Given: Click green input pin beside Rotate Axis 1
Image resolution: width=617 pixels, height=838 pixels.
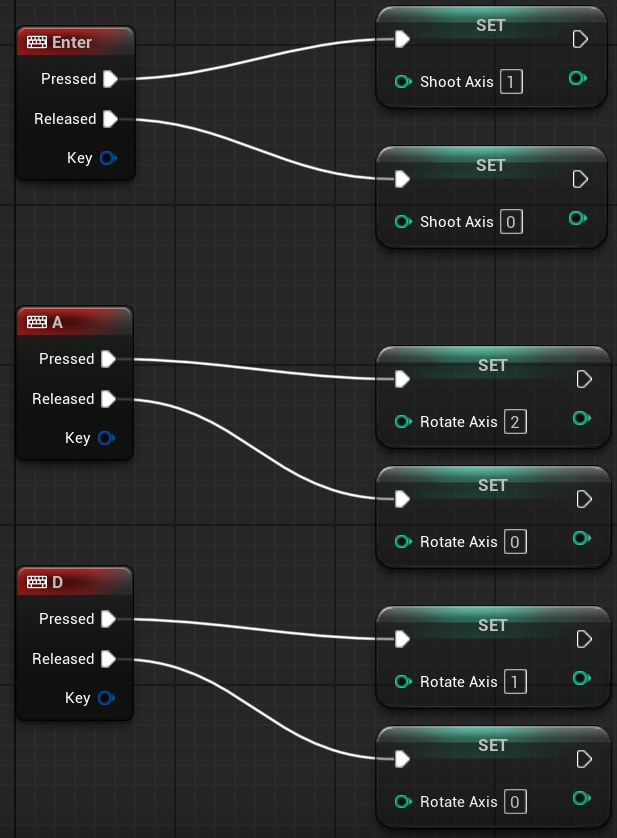Looking at the screenshot, I should pos(403,682).
